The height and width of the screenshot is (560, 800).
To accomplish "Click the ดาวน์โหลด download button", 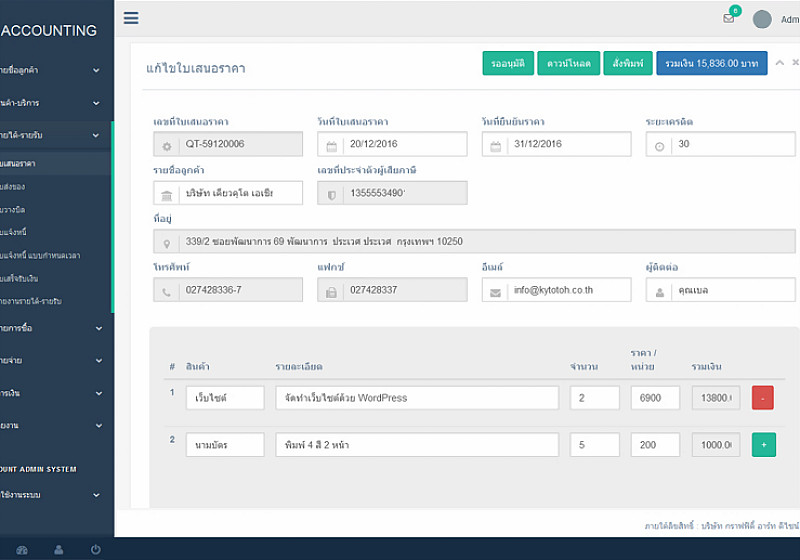I will (569, 64).
